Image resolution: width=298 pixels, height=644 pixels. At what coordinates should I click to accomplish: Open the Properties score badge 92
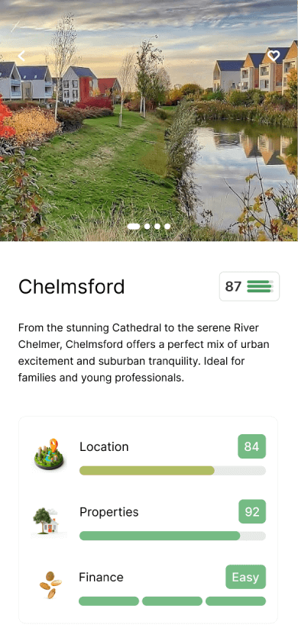252,512
